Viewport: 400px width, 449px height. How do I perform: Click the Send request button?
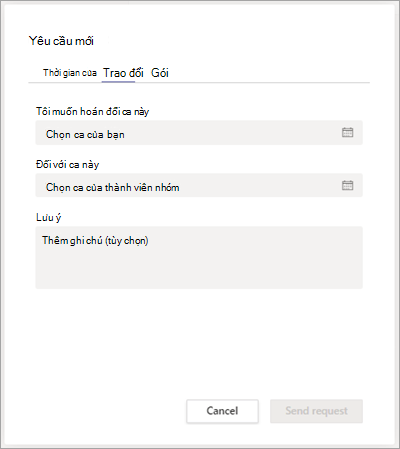coord(316,411)
